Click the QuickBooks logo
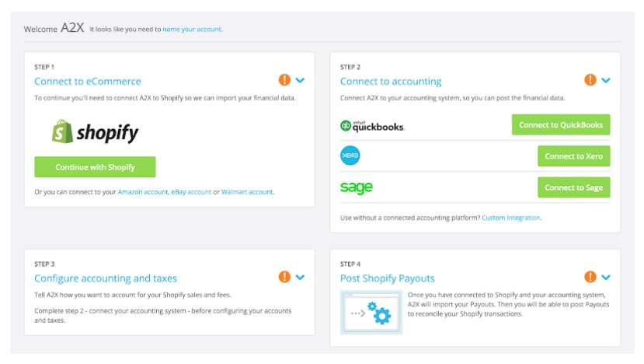The image size is (644, 364). [x=372, y=125]
